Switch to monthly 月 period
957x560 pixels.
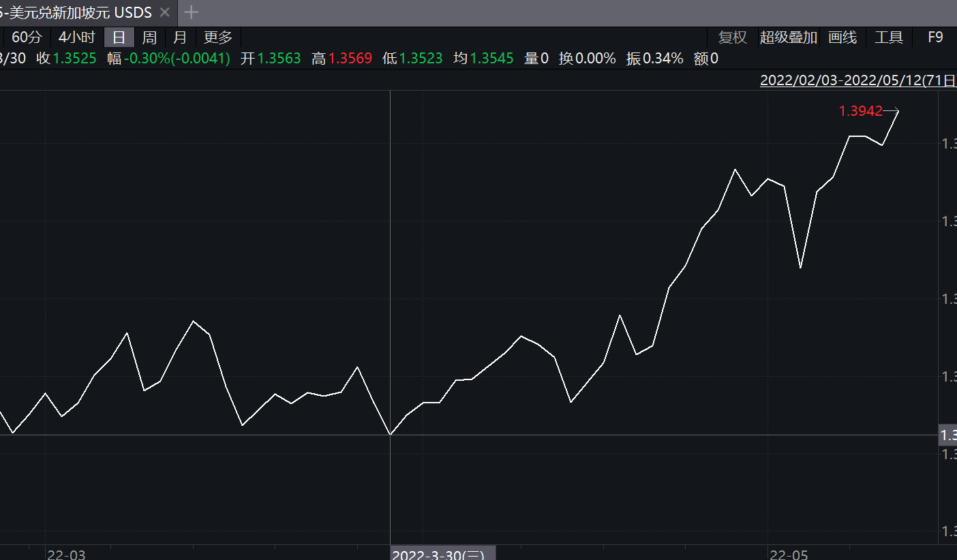179,37
